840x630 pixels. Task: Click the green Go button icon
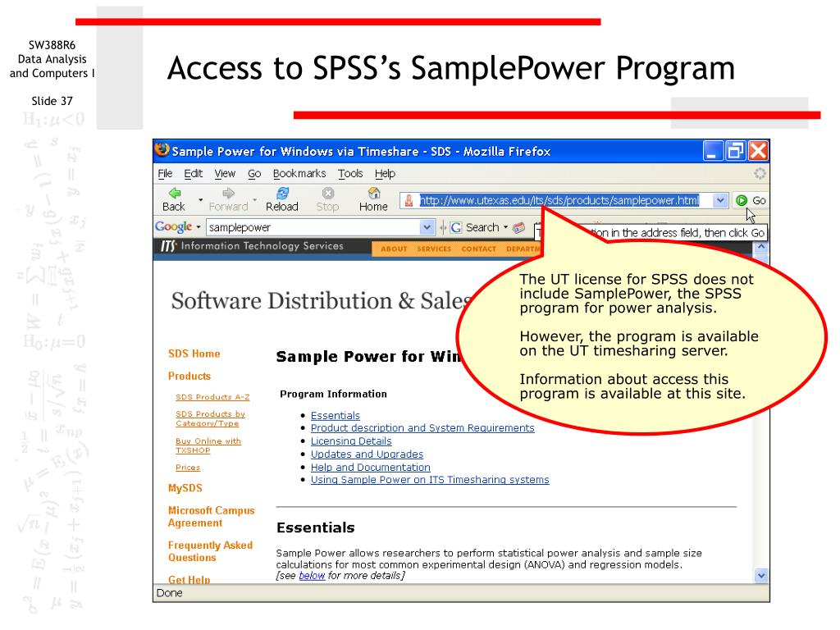[x=742, y=200]
